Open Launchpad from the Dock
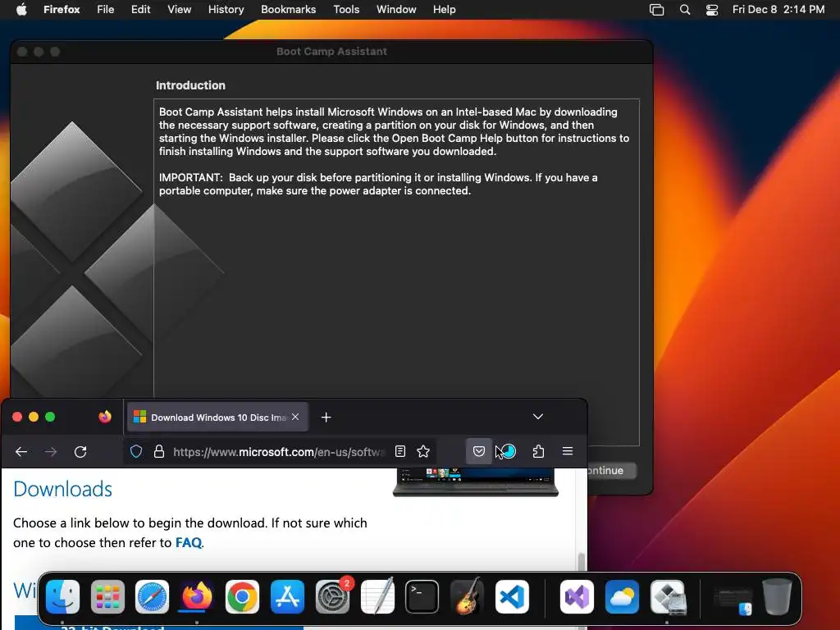Image resolution: width=840 pixels, height=630 pixels. point(107,597)
